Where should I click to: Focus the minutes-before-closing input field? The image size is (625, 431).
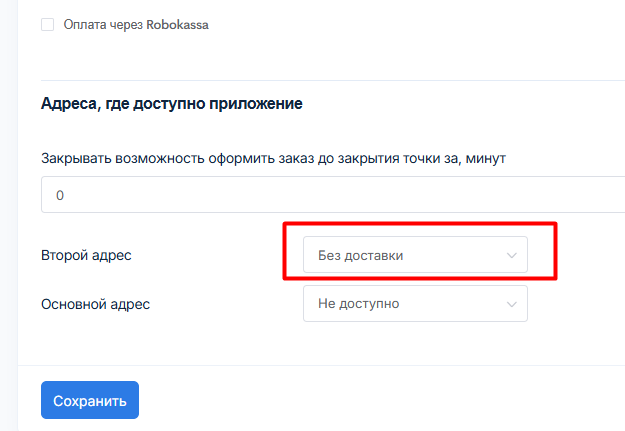coord(333,195)
